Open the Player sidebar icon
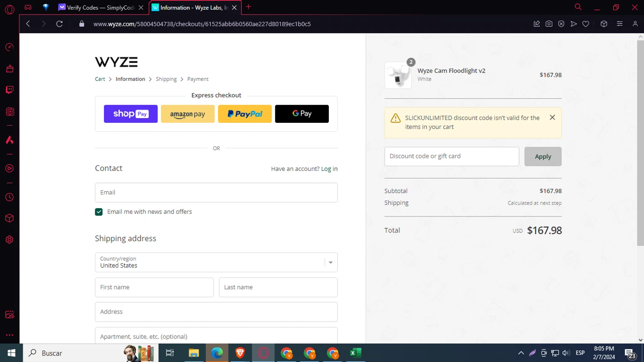The image size is (644, 362). click(9, 168)
